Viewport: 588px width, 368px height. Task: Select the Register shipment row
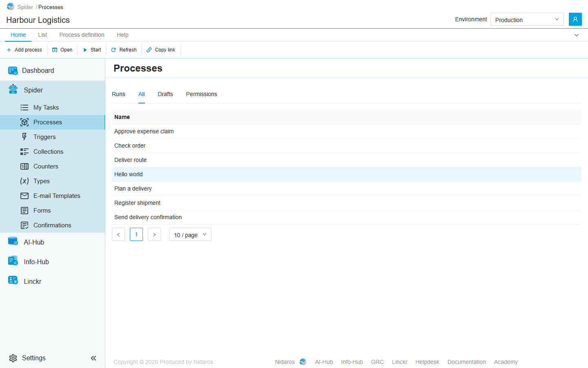[x=347, y=203]
